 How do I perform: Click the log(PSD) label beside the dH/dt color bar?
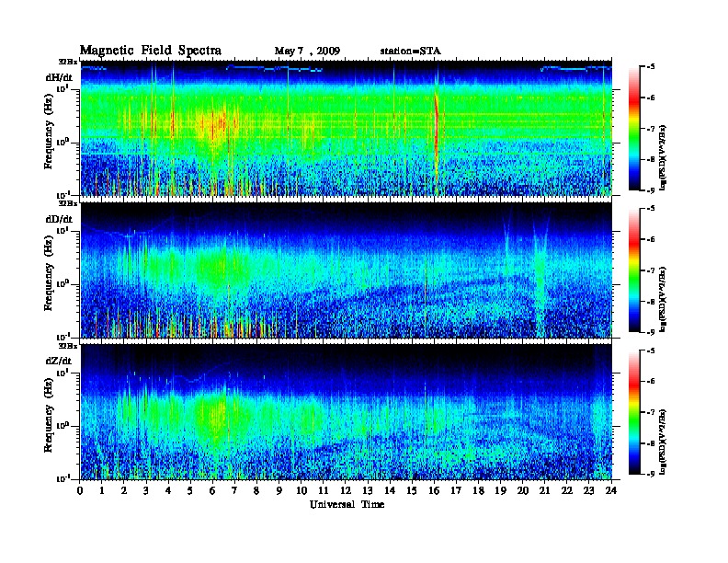coord(663,157)
